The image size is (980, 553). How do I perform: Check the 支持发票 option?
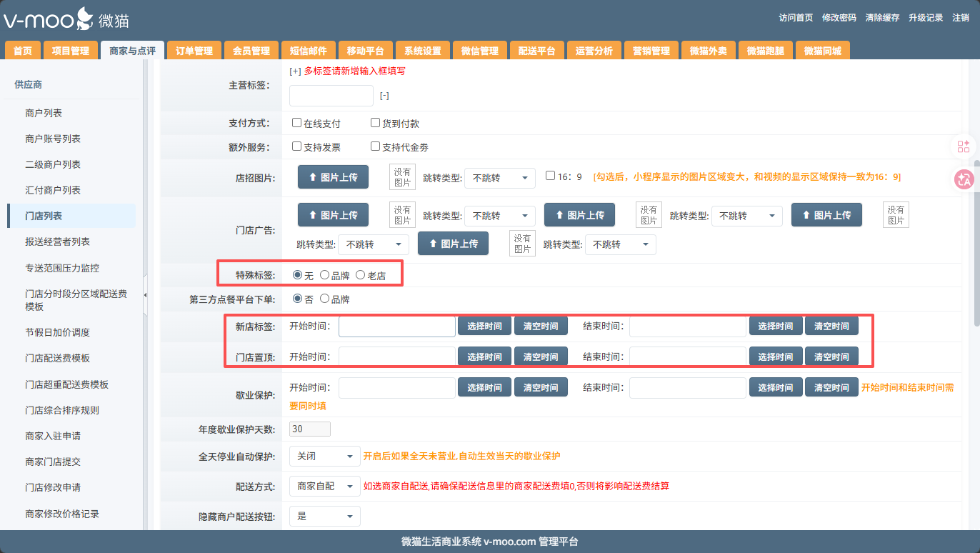[297, 146]
